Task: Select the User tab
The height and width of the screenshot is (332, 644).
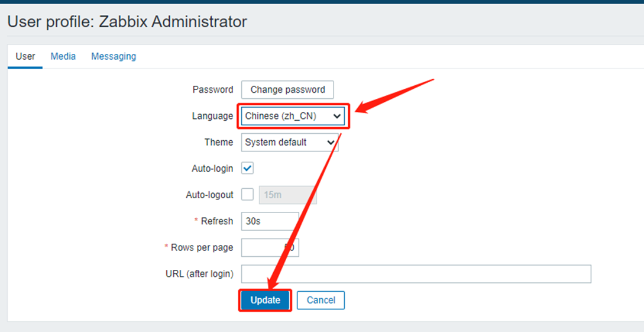Action: (25, 56)
